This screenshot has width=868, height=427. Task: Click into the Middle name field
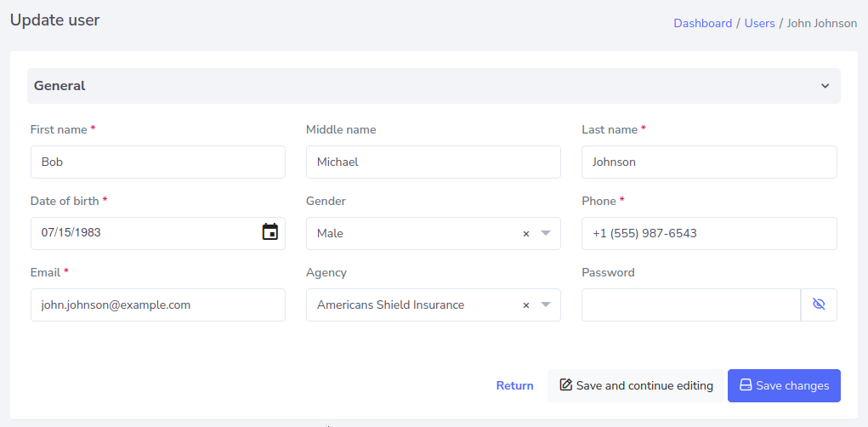[433, 162]
